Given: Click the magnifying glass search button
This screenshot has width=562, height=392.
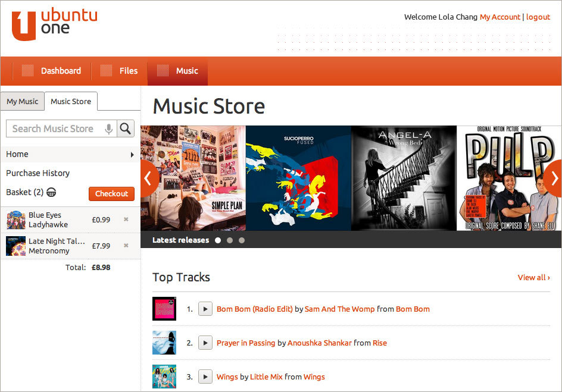Looking at the screenshot, I should [x=126, y=128].
